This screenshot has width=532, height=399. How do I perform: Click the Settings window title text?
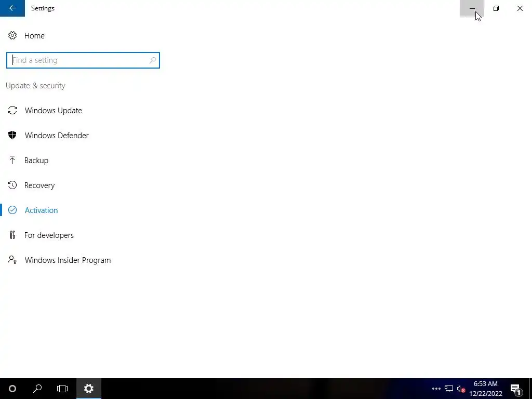pyautogui.click(x=43, y=8)
